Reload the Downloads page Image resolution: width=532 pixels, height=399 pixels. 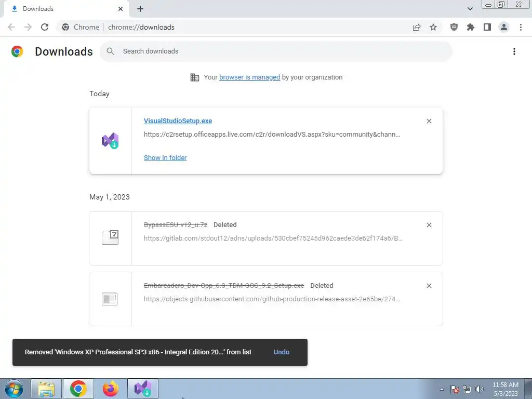coord(45,27)
